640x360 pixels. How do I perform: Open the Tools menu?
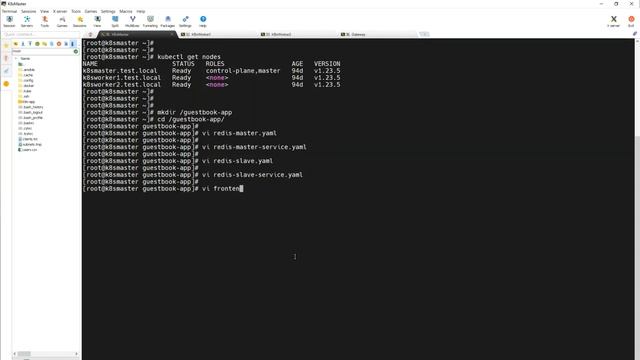[76, 11]
